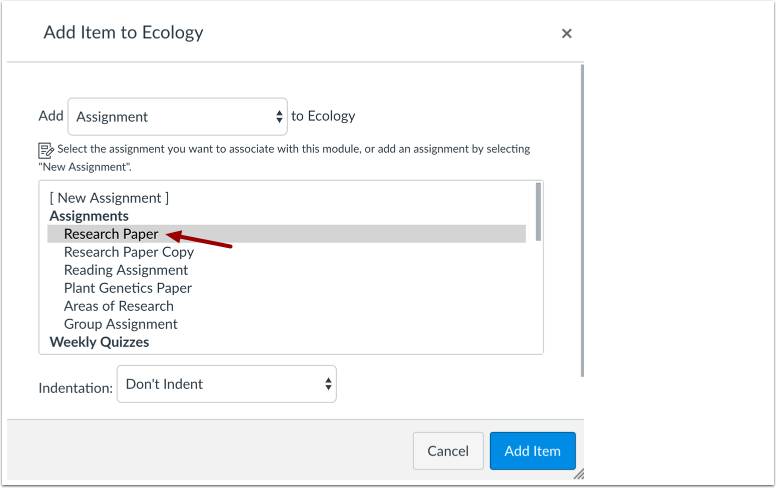
Task: Pick Reading Assignment from the list
Action: [x=126, y=270]
